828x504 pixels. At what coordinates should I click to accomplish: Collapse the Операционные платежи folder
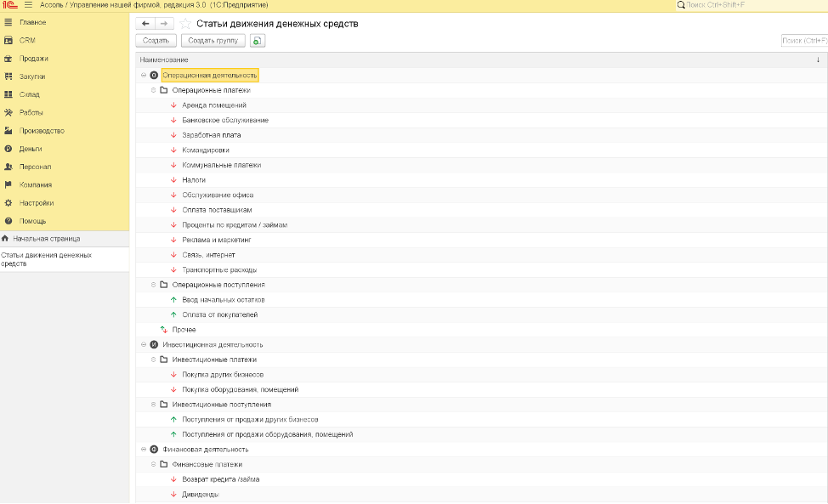click(x=154, y=90)
